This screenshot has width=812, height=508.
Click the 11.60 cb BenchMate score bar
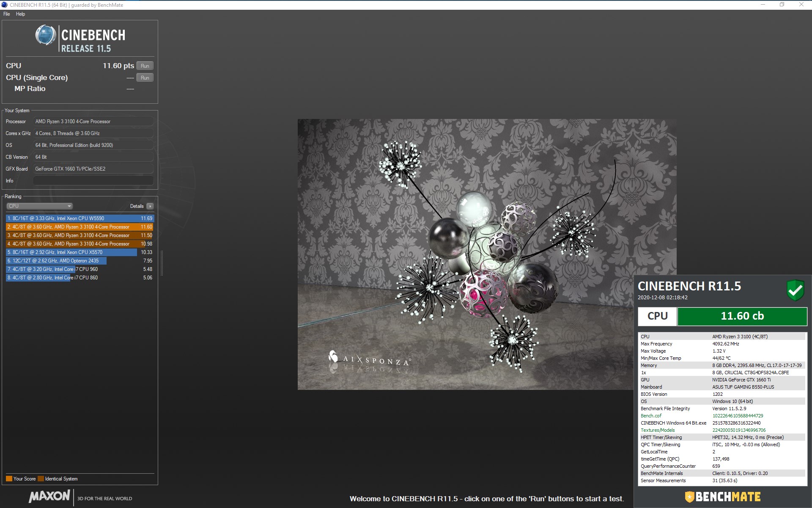[x=742, y=316]
